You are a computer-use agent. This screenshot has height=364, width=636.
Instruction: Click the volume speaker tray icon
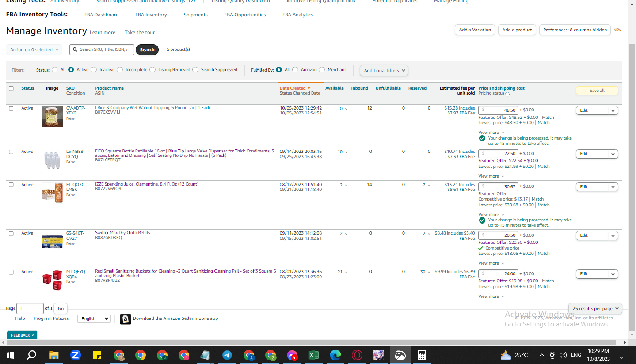click(563, 355)
